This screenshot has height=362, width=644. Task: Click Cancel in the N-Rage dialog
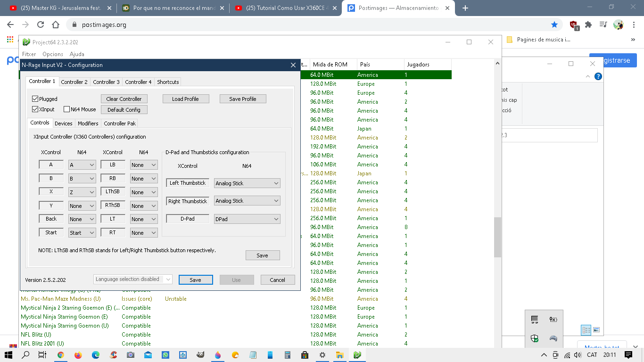[x=278, y=280]
